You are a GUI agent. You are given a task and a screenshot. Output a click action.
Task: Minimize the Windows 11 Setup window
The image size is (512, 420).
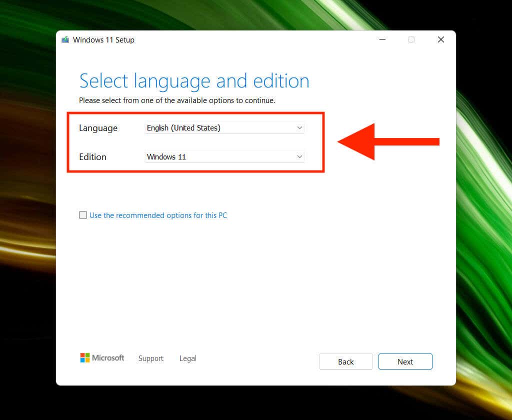[382, 39]
